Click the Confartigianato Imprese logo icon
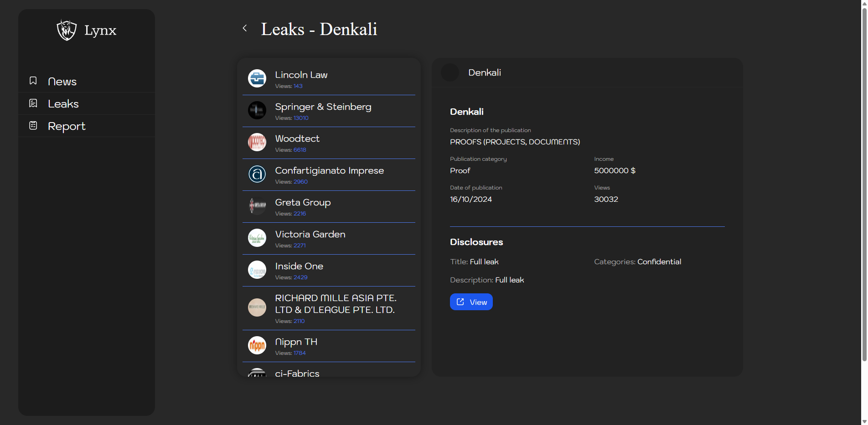The image size is (868, 425). 257,174
